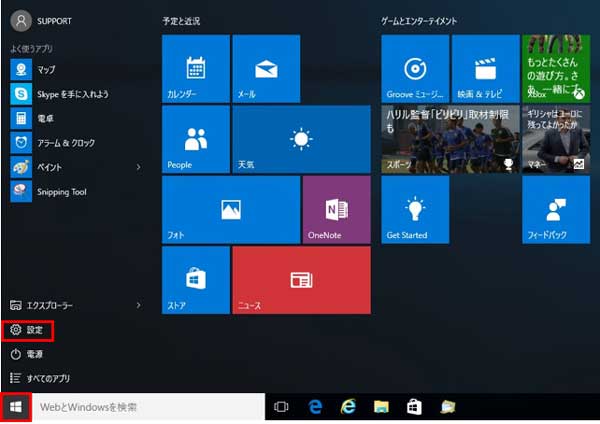This screenshot has height=424, width=600.
Task: Open File Explorer folder icon in taskbar
Action: point(381,407)
